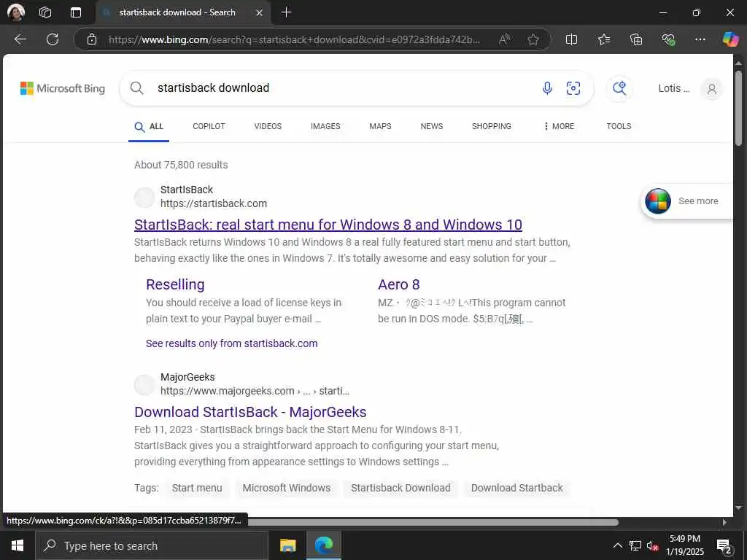Go back using the back arrow

point(20,39)
